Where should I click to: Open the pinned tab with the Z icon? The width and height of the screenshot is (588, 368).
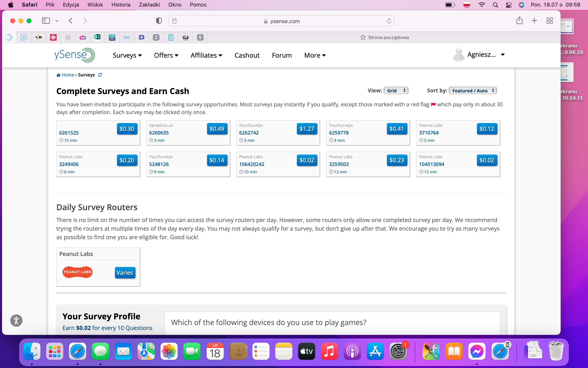156,37
